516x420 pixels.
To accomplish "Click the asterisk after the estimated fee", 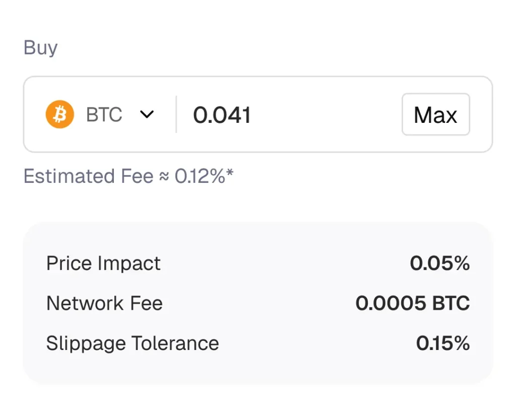I will 230,172.
